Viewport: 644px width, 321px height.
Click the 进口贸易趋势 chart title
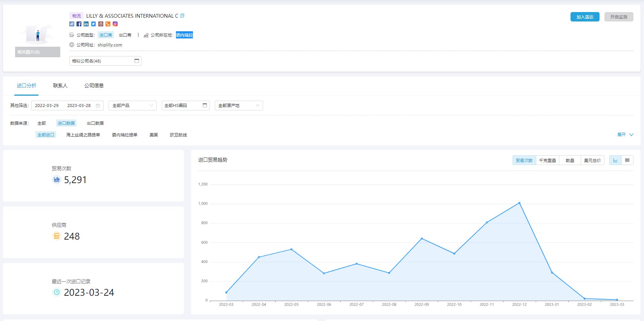213,160
